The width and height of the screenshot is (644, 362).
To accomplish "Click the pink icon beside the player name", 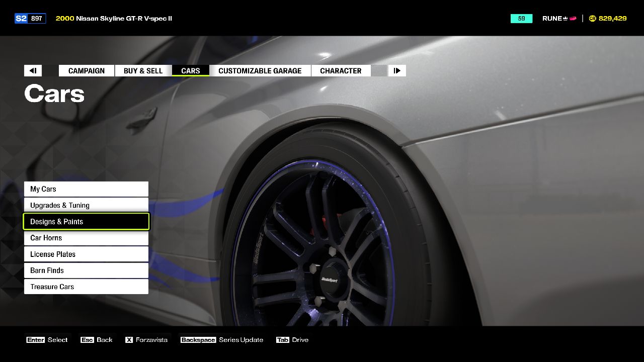I will click(x=573, y=19).
